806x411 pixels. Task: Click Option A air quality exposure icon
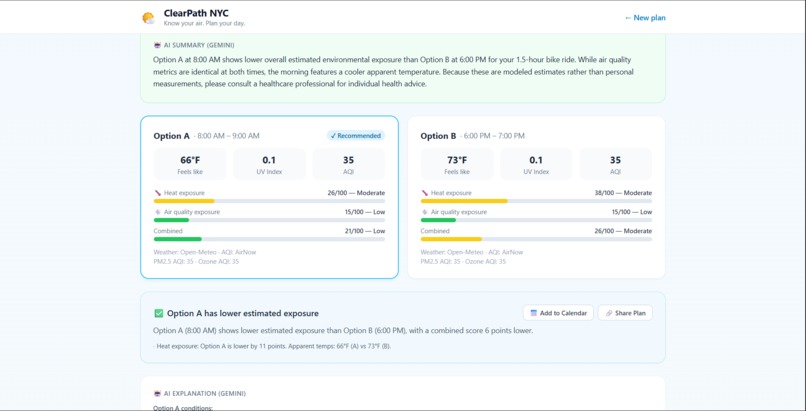[x=158, y=212]
